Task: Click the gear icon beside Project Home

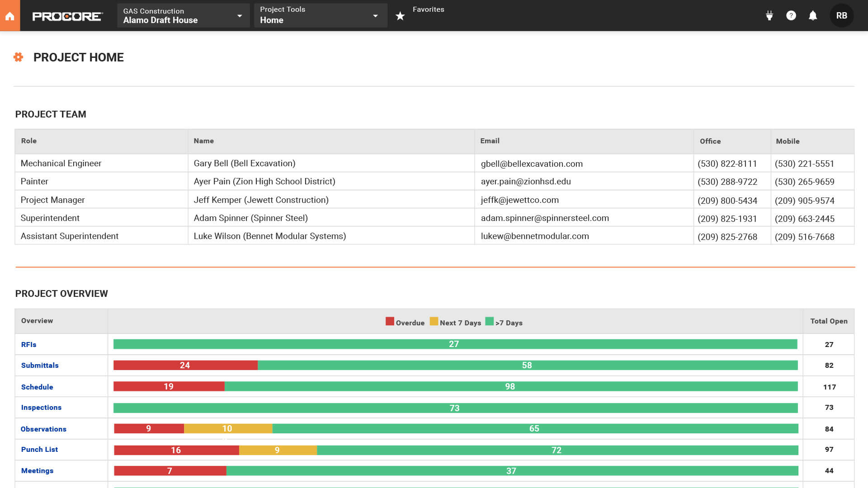Action: point(19,57)
